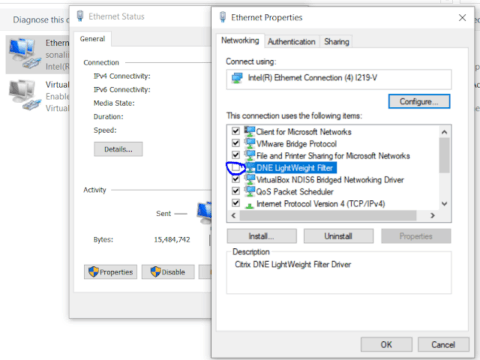Select QoS Packet Scheduler list item
This screenshot has width=480, height=360.
295,192
